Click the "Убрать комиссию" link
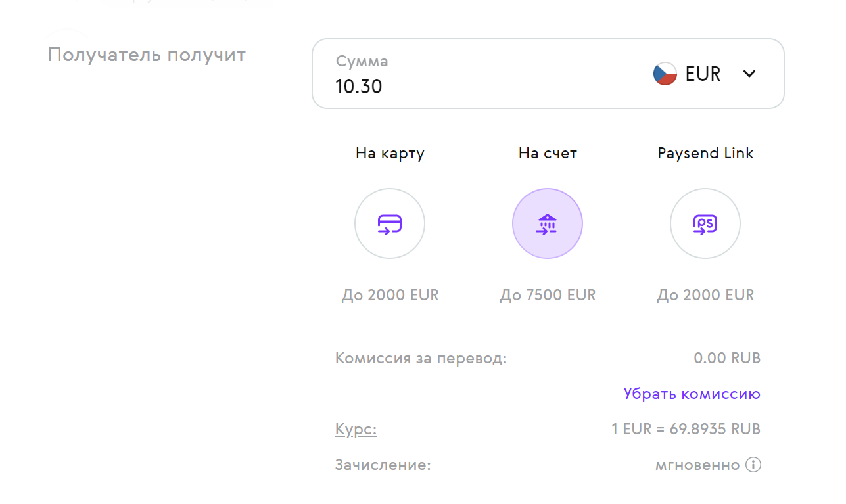The width and height of the screenshot is (846, 504). [692, 394]
